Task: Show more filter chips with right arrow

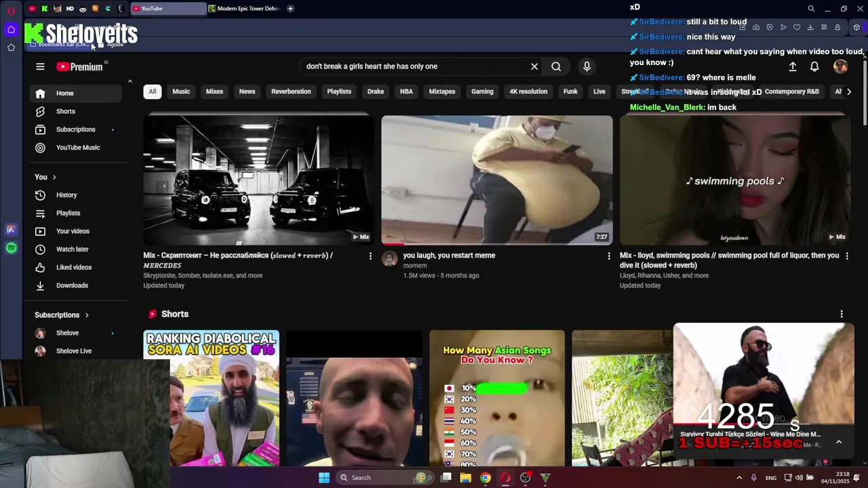Action: 848,91
